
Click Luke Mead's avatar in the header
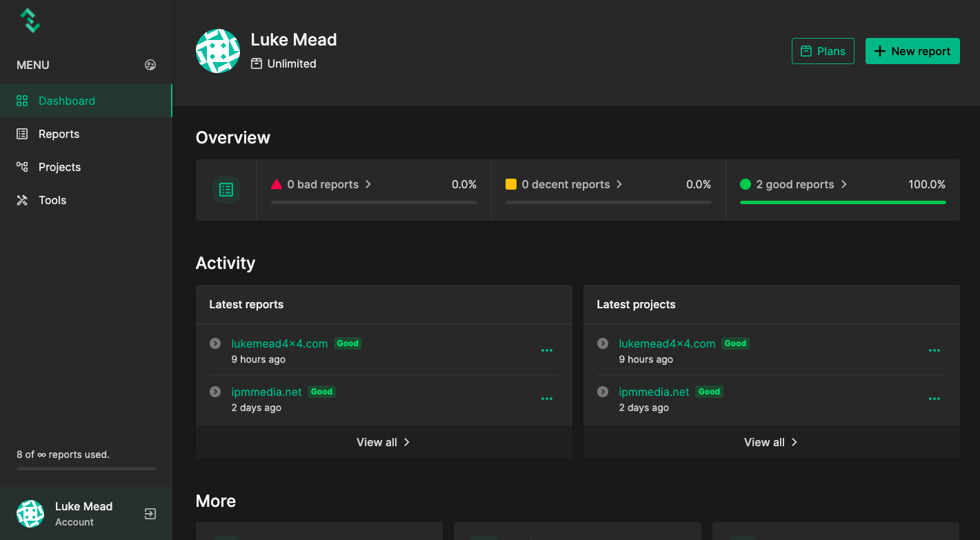click(x=218, y=51)
